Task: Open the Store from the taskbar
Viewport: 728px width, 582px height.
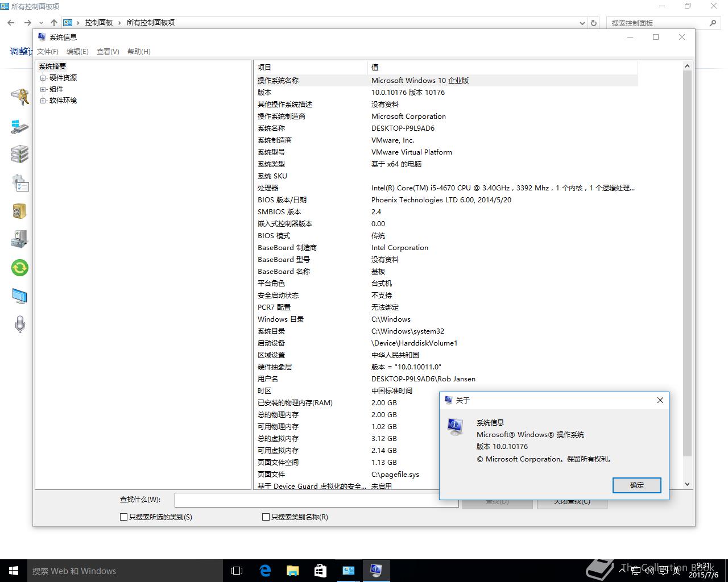Action: (320, 571)
